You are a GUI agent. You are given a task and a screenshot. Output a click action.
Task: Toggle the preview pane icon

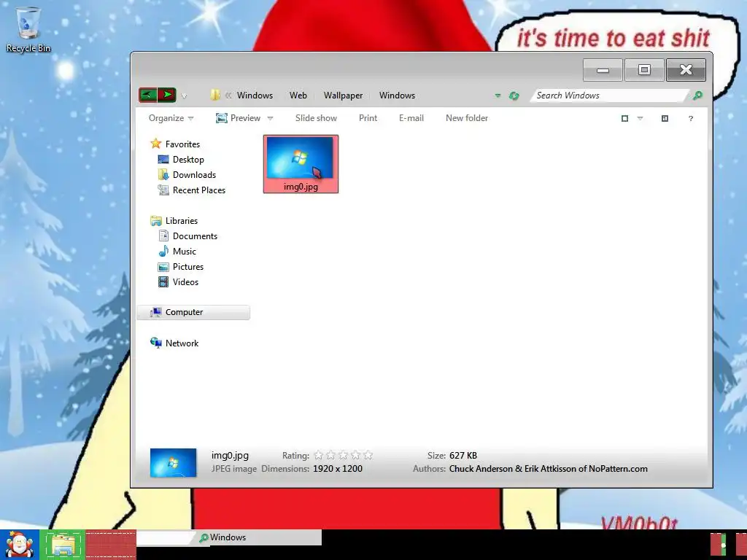(665, 118)
